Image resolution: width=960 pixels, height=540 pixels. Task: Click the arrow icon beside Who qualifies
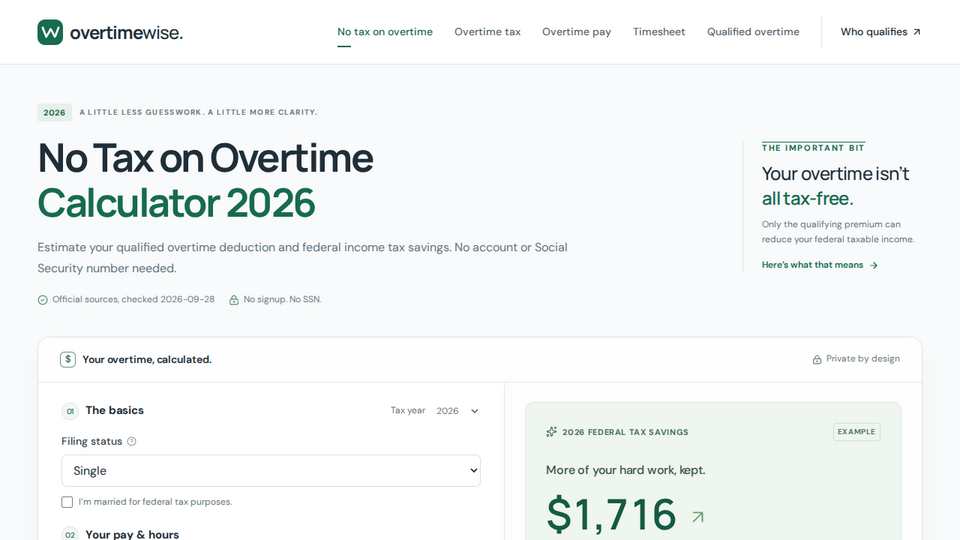tap(917, 32)
